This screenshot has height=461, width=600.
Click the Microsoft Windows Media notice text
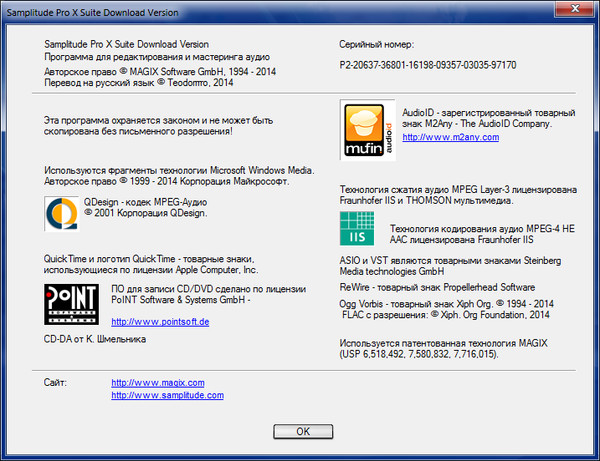pyautogui.click(x=168, y=176)
